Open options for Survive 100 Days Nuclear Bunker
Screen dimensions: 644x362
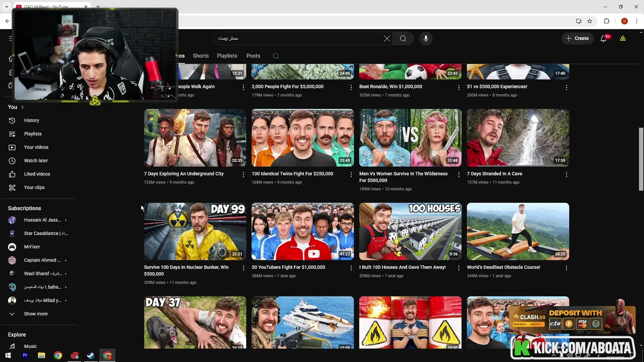pyautogui.click(x=244, y=268)
